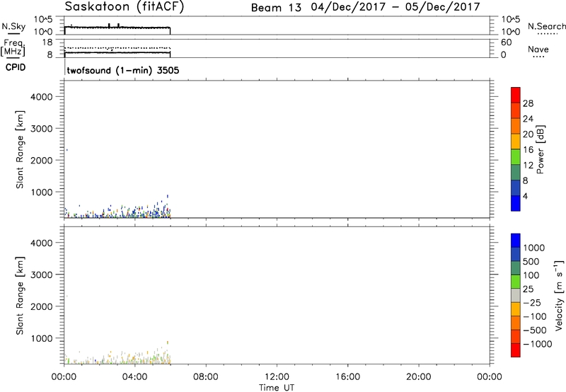Click the date range 04/Dec/2017 - 05/Dec/2017
The width and height of the screenshot is (566, 392).
tap(395, 7)
